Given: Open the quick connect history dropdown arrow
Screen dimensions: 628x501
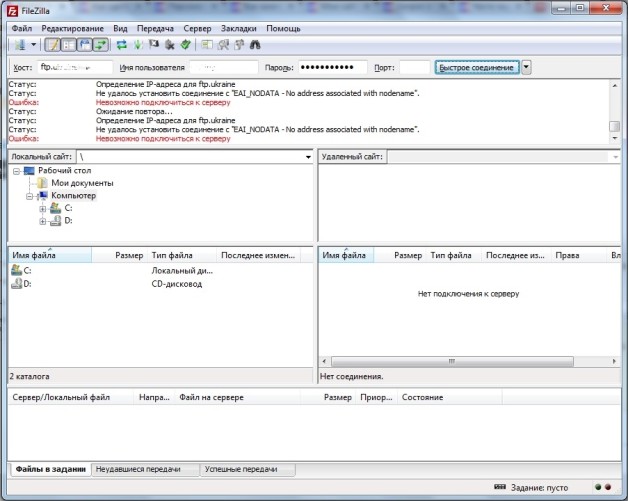Looking at the screenshot, I should 526,67.
